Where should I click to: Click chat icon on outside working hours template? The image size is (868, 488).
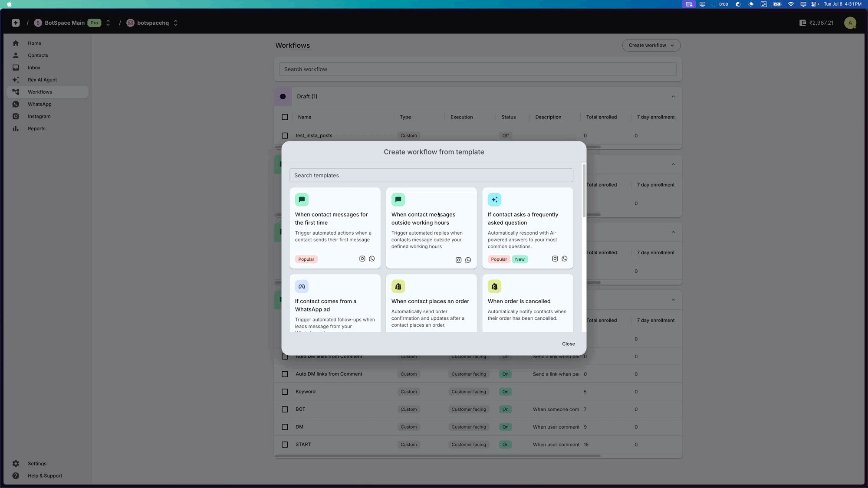[398, 200]
